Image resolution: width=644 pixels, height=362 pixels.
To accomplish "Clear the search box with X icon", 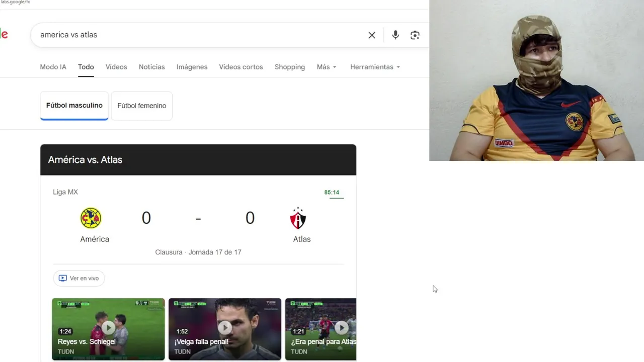I will point(372,35).
